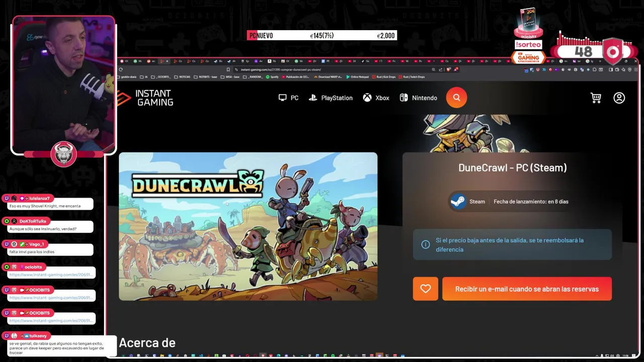Click the share page icon in address bar

coord(441,69)
